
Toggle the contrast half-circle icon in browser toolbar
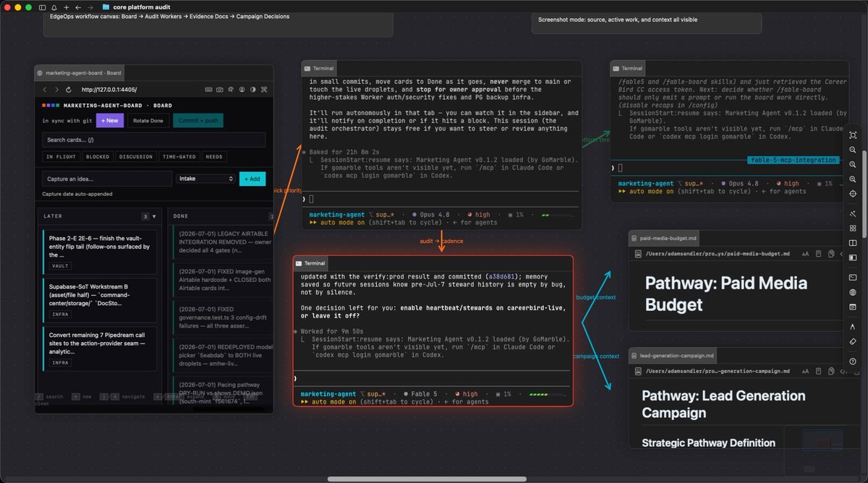pyautogui.click(x=253, y=90)
